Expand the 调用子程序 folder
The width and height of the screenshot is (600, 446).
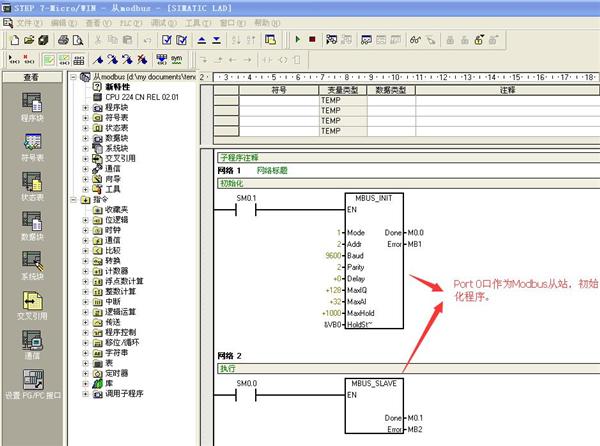(x=85, y=394)
